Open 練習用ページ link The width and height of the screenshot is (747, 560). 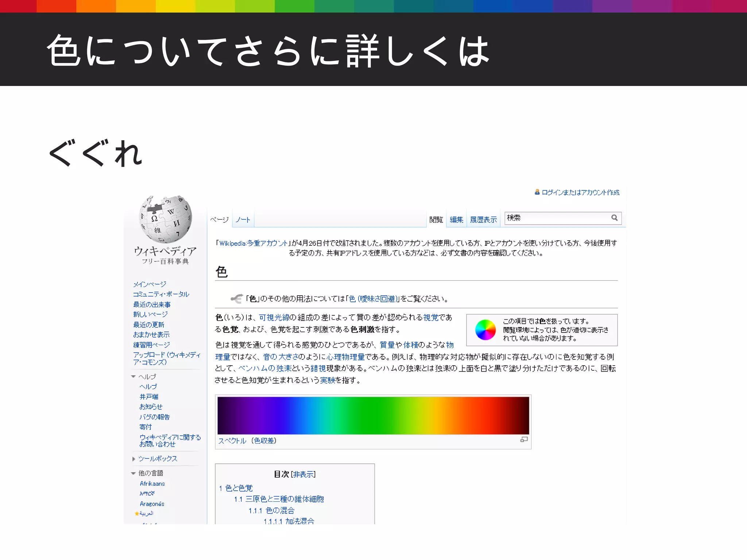click(151, 345)
